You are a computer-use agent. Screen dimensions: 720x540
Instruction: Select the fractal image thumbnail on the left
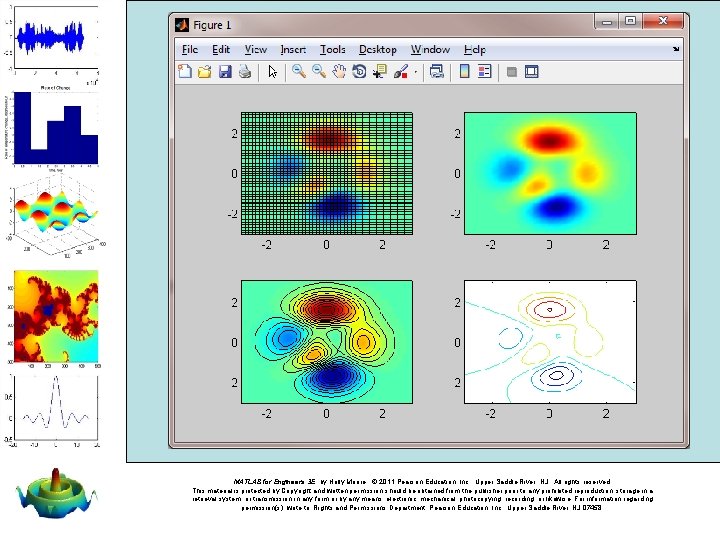(x=56, y=316)
